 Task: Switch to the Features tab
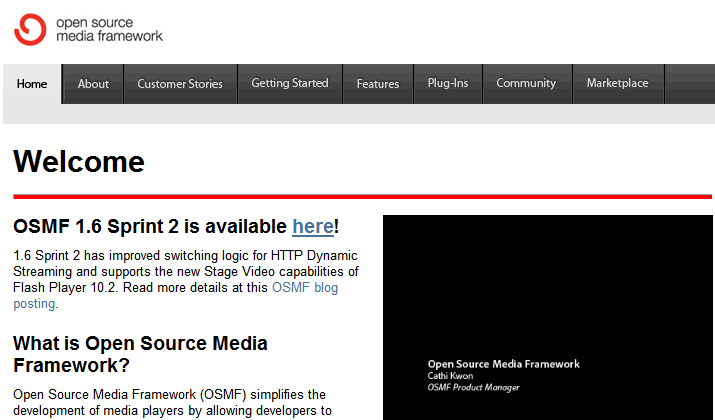click(x=378, y=84)
